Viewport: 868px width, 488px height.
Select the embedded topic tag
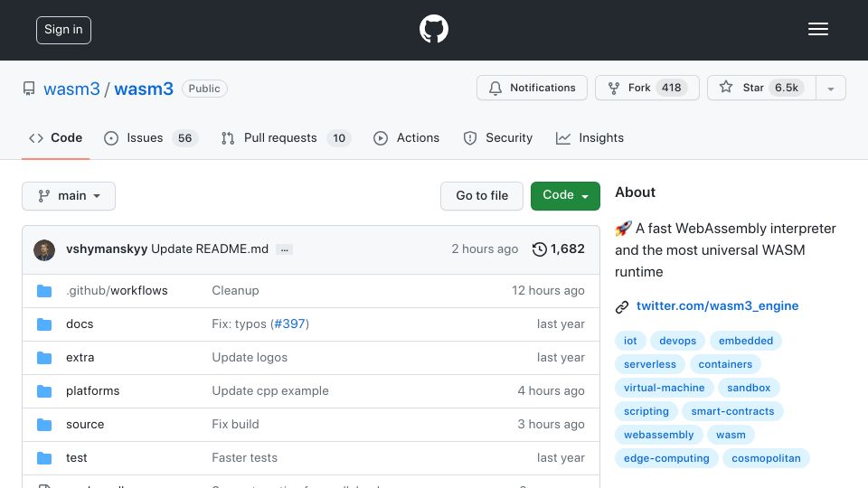point(746,341)
